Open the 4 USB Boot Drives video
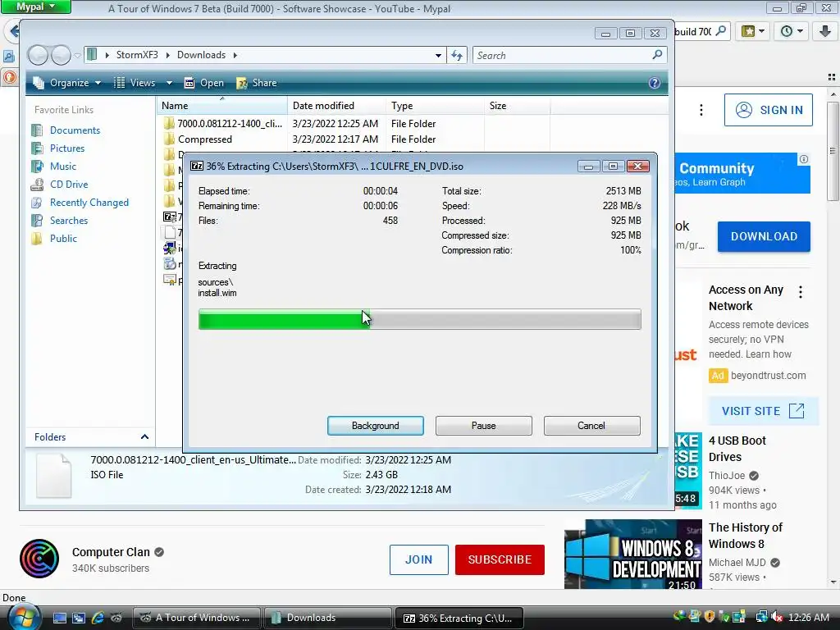Image resolution: width=840 pixels, height=630 pixels. coord(737,449)
